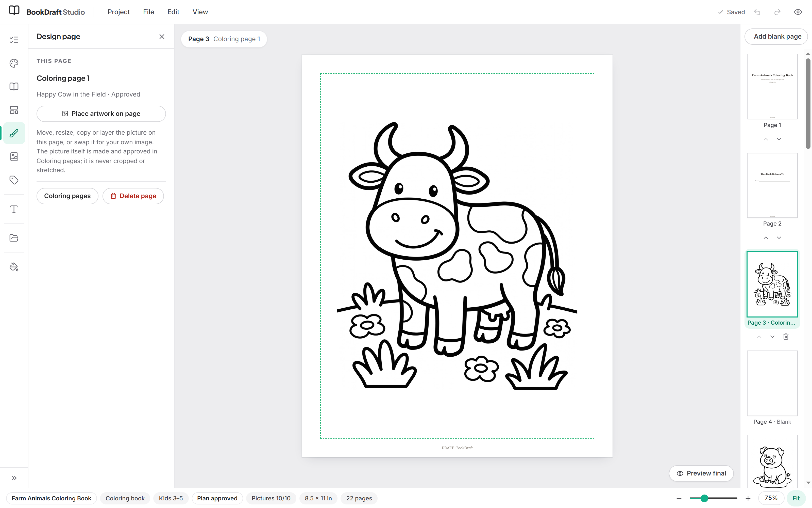
Task: Zoom out with the minus icon
Action: coord(679,498)
